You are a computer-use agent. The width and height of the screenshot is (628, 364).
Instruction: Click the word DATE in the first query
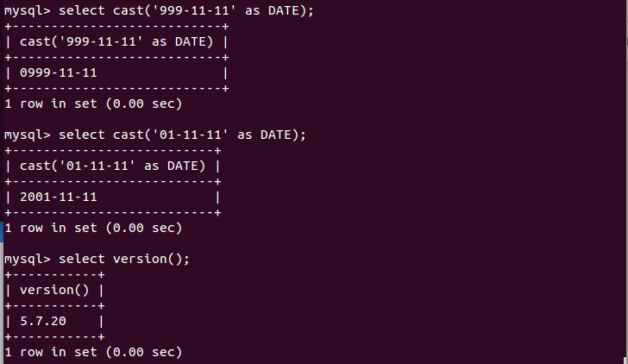[x=284, y=10]
